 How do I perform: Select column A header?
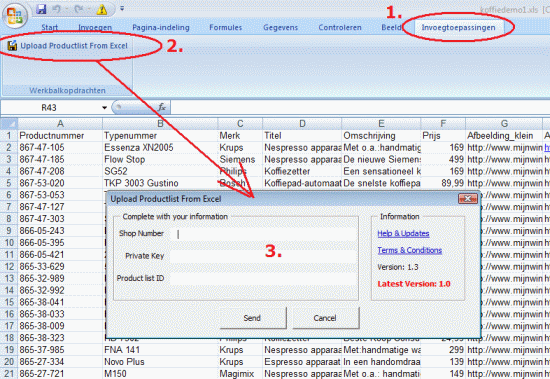coord(60,124)
